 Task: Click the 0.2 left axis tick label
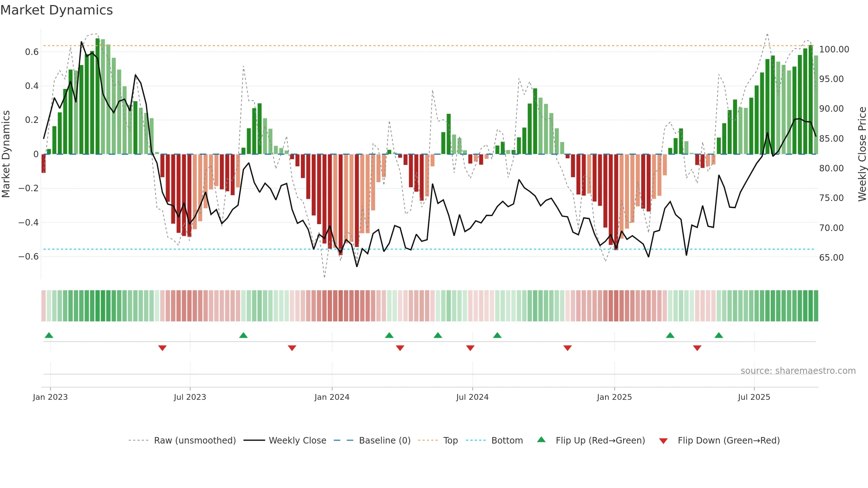click(32, 120)
